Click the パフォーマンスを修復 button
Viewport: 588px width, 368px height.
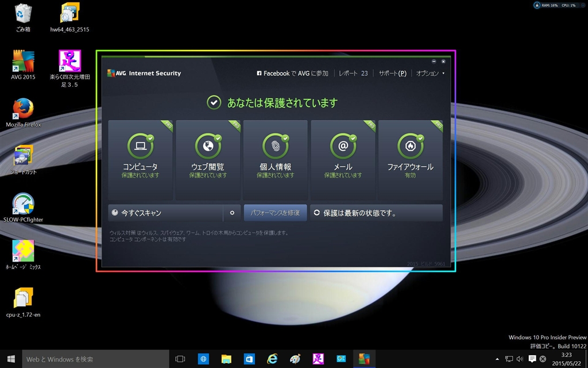click(x=275, y=213)
